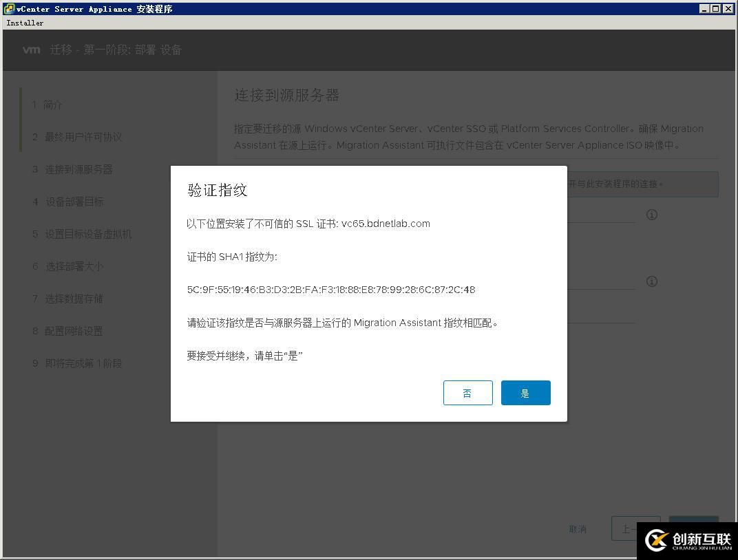Click the vm logo in header

click(32, 50)
